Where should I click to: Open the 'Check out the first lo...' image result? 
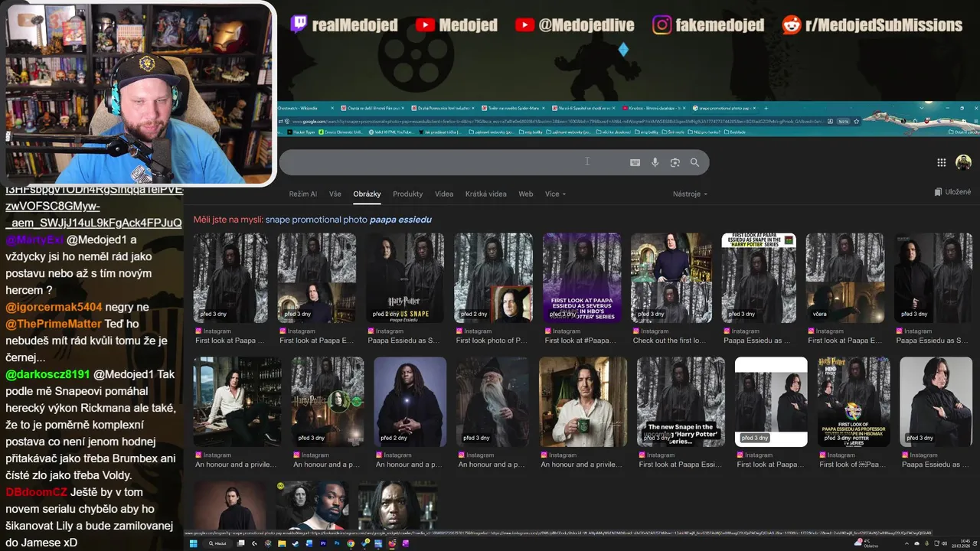(x=671, y=278)
